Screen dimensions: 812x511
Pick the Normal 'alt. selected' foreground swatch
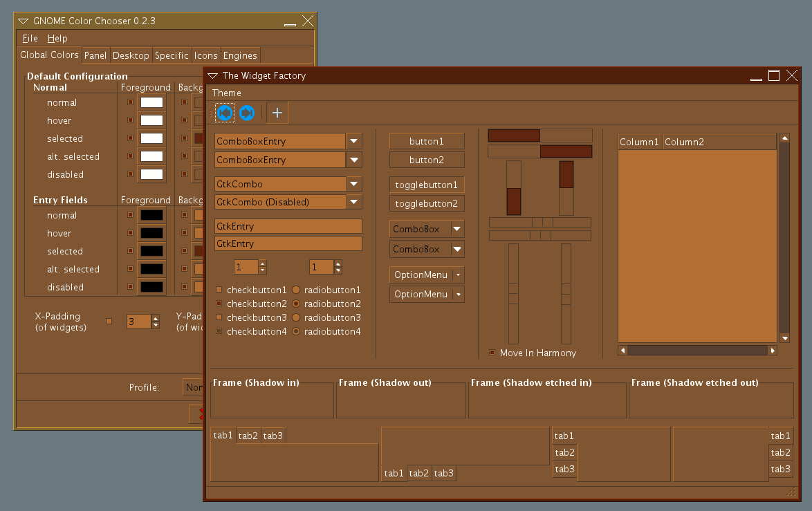pyautogui.click(x=151, y=156)
